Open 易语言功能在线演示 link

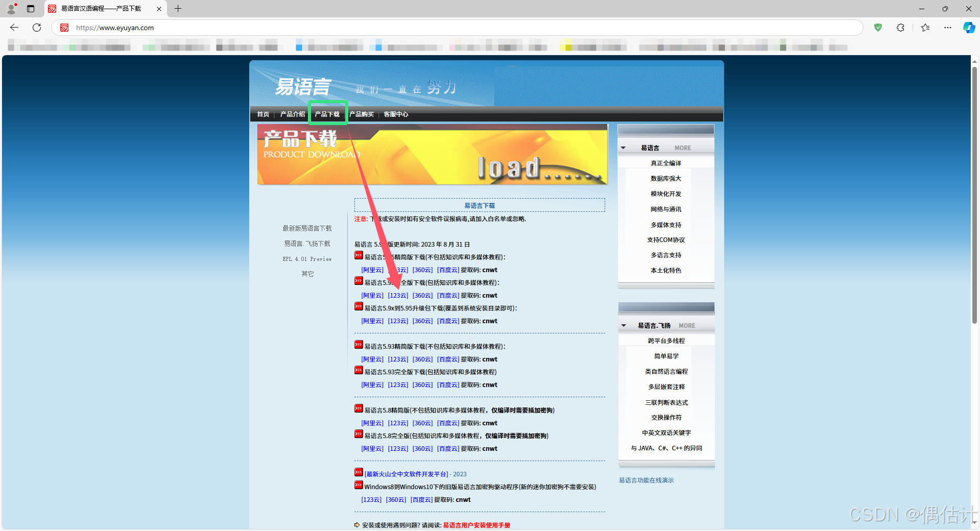(x=647, y=480)
